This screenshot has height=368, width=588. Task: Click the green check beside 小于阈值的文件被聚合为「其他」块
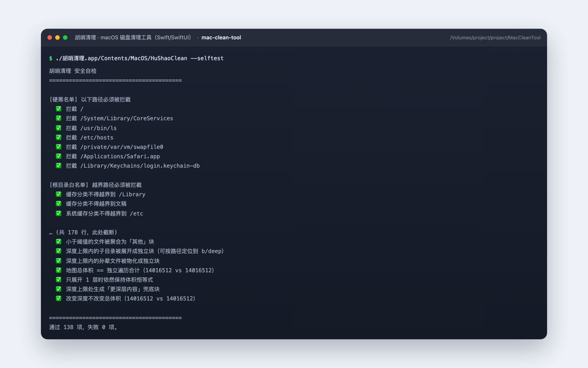click(58, 242)
